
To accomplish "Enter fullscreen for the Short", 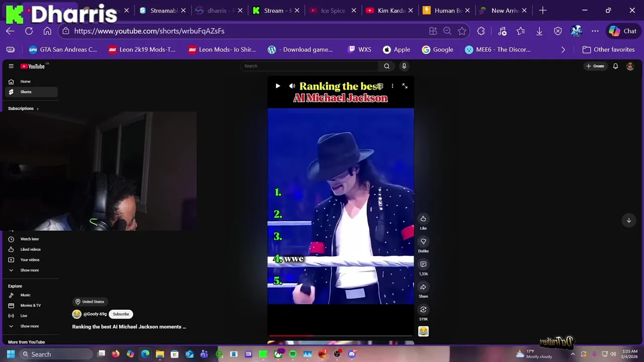I will pyautogui.click(x=405, y=86).
